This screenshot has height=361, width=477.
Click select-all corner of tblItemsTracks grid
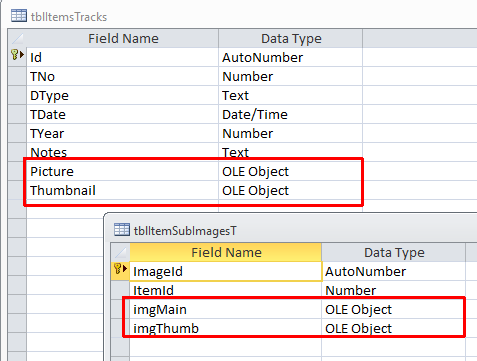pyautogui.click(x=17, y=39)
